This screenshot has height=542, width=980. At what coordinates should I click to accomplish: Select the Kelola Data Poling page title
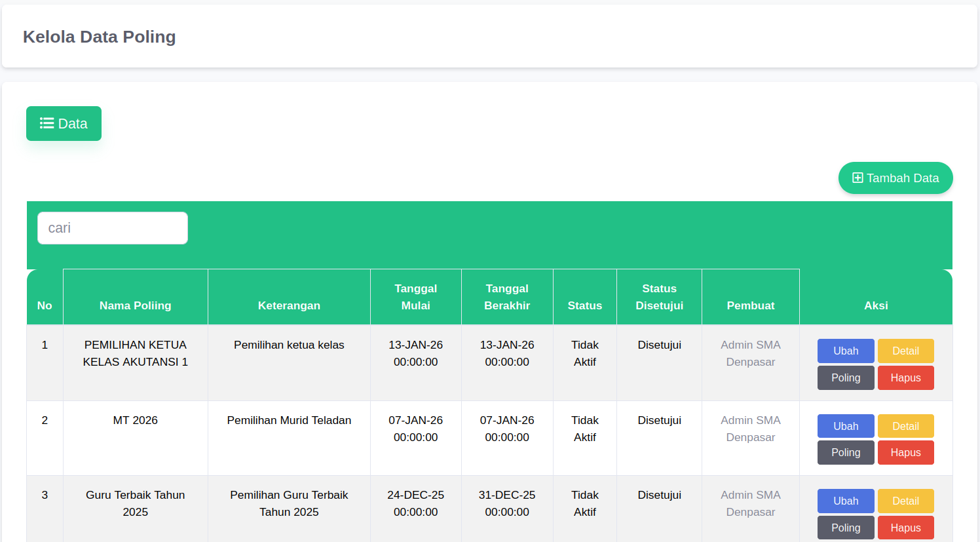[99, 37]
